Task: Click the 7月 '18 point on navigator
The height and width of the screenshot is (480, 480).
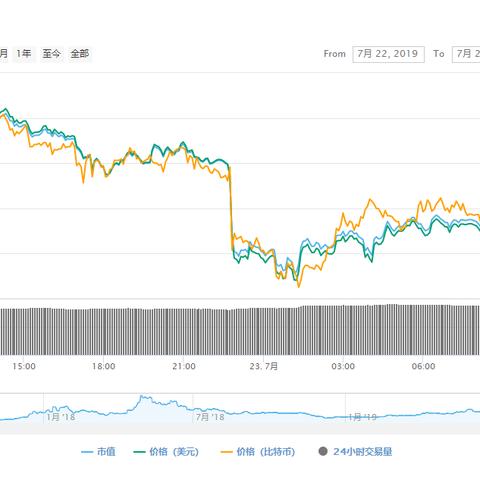Action: pyautogui.click(x=210, y=417)
